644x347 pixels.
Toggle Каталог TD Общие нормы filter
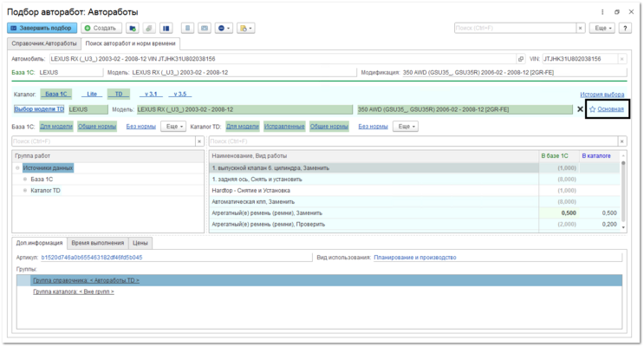point(329,126)
